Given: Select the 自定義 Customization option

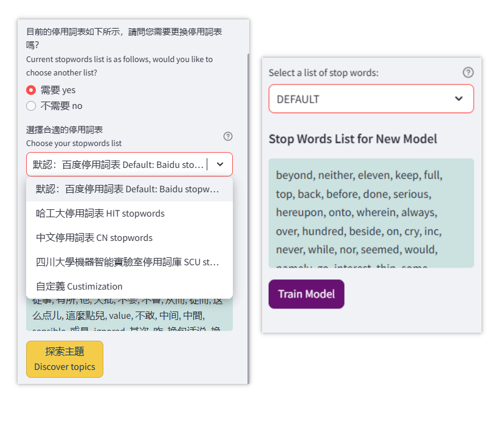Looking at the screenshot, I should point(79,285).
